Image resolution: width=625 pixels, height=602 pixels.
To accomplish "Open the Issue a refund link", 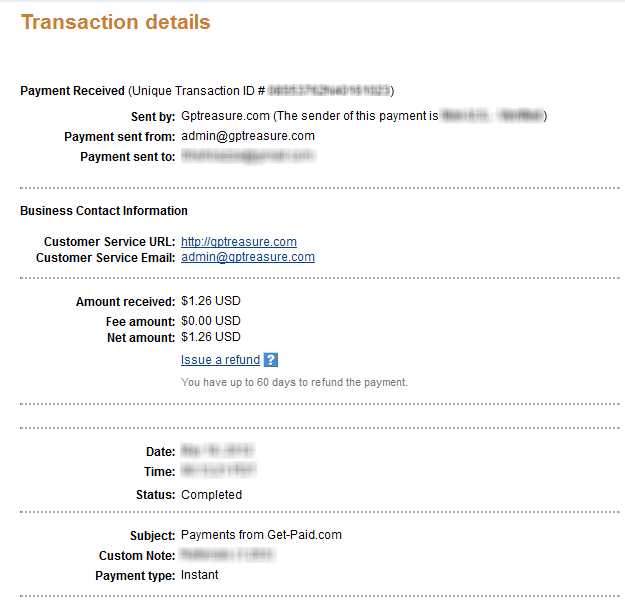I will pos(220,360).
